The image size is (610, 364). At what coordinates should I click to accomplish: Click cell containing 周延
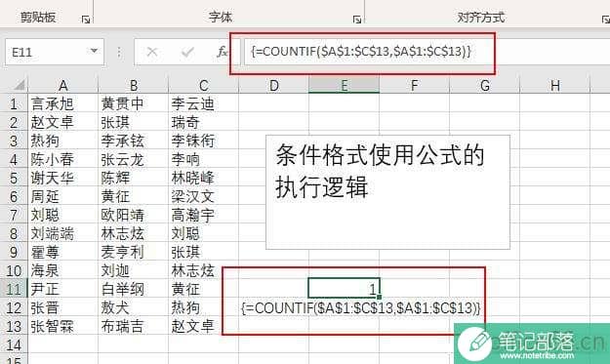pos(63,196)
